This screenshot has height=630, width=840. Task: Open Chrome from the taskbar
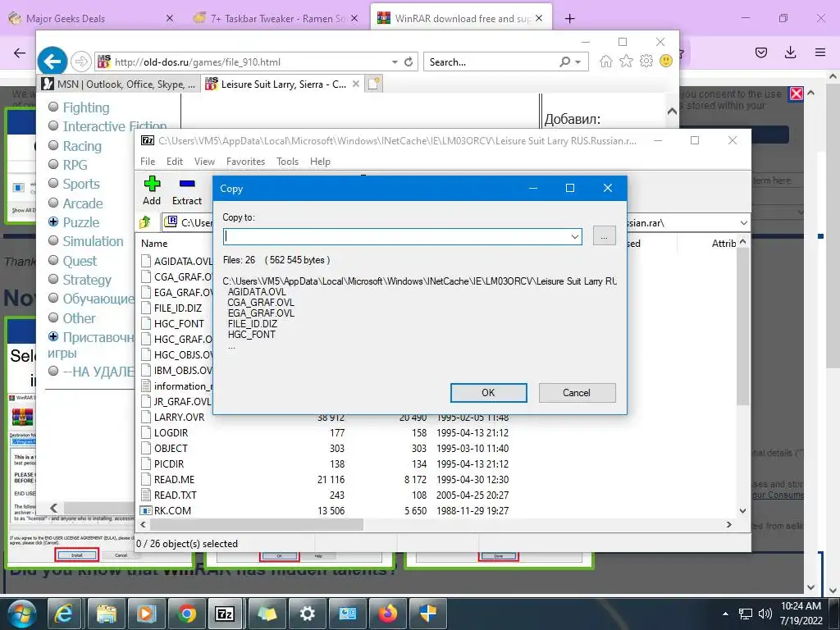[x=186, y=614]
